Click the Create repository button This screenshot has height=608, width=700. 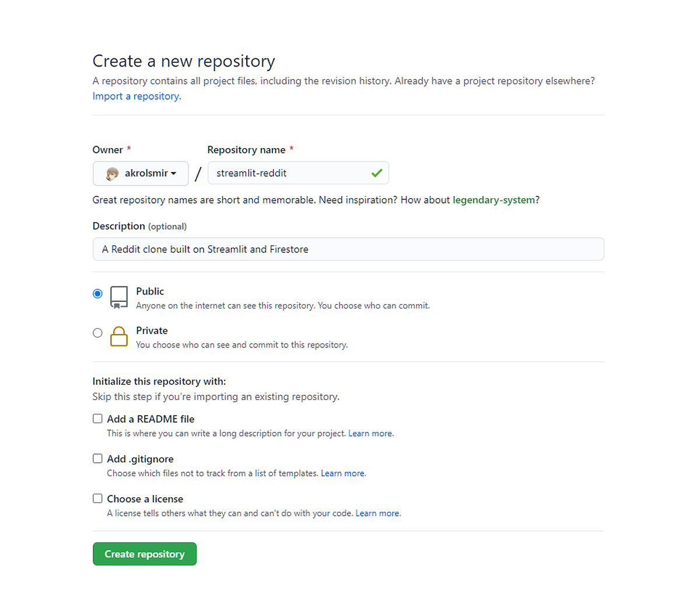[x=145, y=554]
